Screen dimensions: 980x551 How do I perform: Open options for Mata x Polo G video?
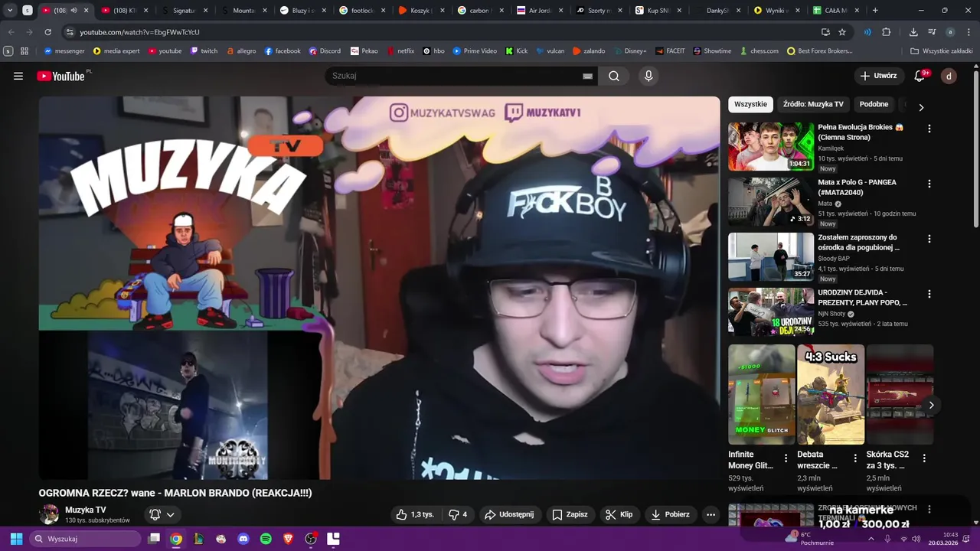click(929, 184)
